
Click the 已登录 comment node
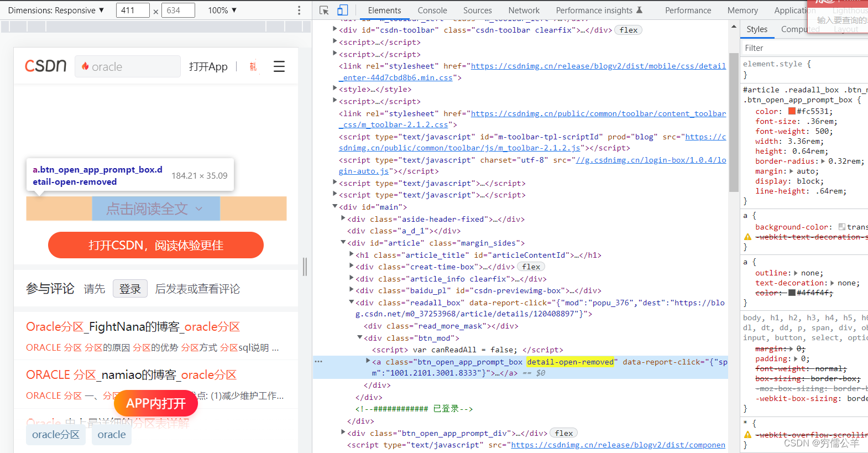click(x=414, y=409)
